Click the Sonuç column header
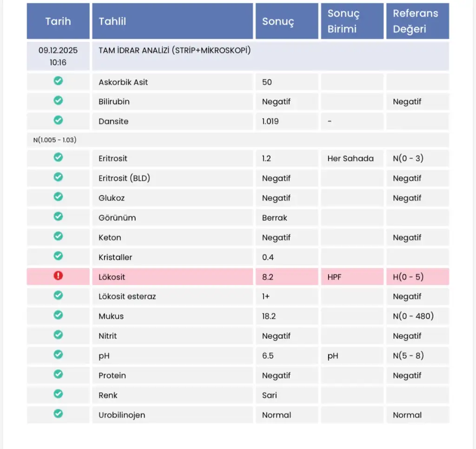Viewport: 476px width, 449px height. click(278, 21)
